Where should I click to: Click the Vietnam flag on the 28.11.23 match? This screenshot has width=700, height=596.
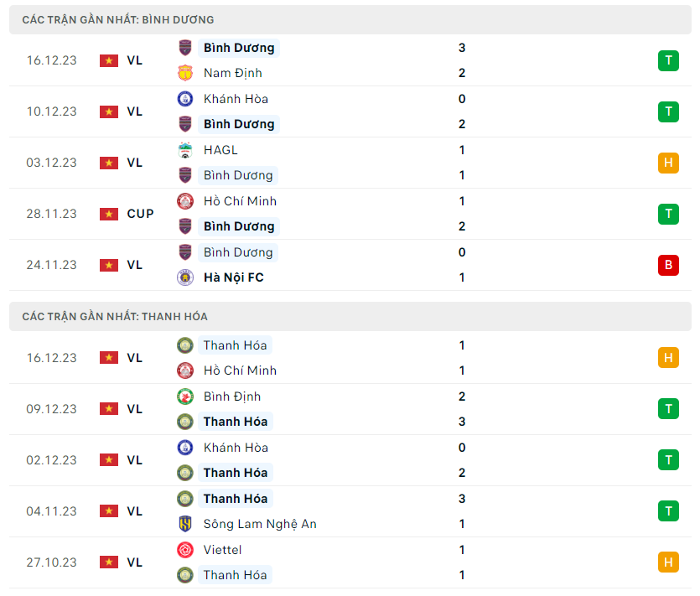[x=109, y=214]
